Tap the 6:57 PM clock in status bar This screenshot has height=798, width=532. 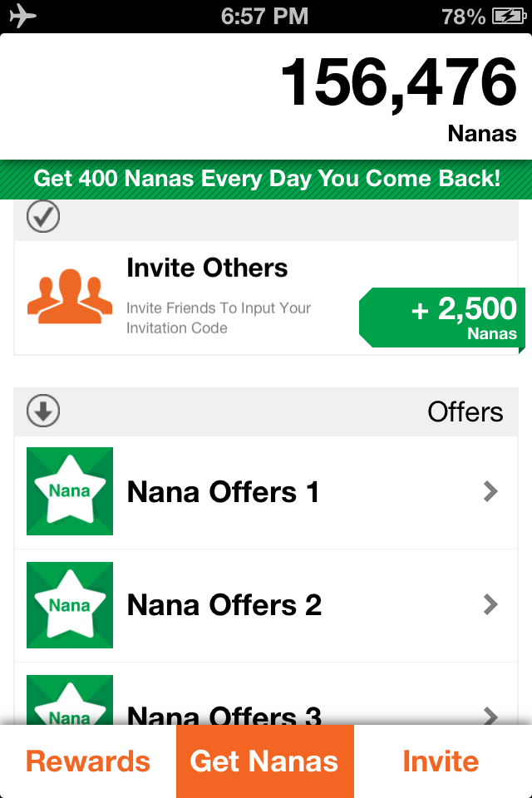click(x=265, y=16)
